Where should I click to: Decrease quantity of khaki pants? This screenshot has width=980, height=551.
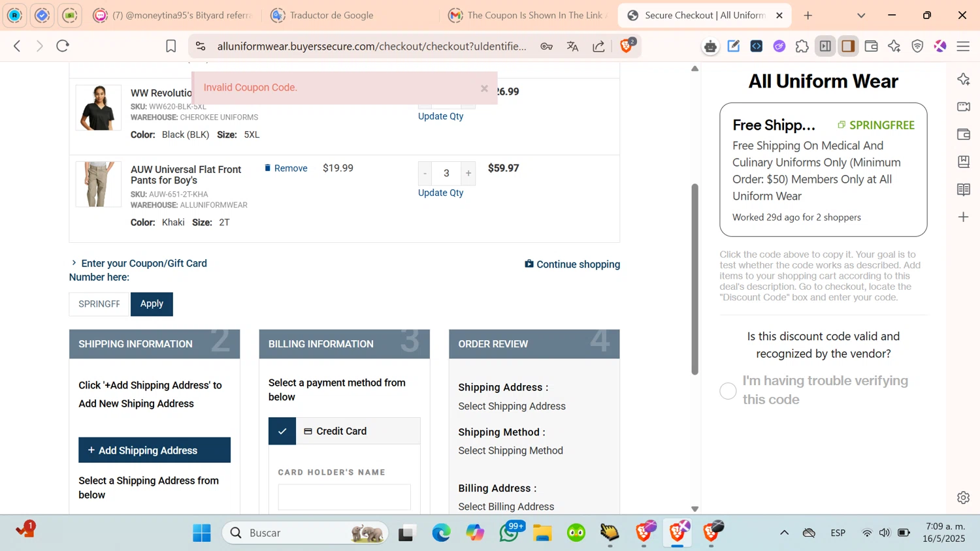(425, 173)
